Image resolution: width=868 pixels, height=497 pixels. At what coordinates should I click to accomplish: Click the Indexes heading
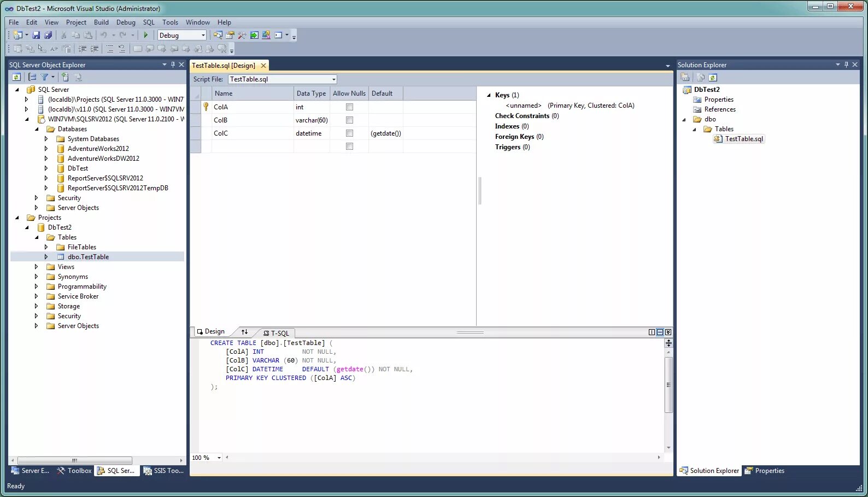[507, 126]
